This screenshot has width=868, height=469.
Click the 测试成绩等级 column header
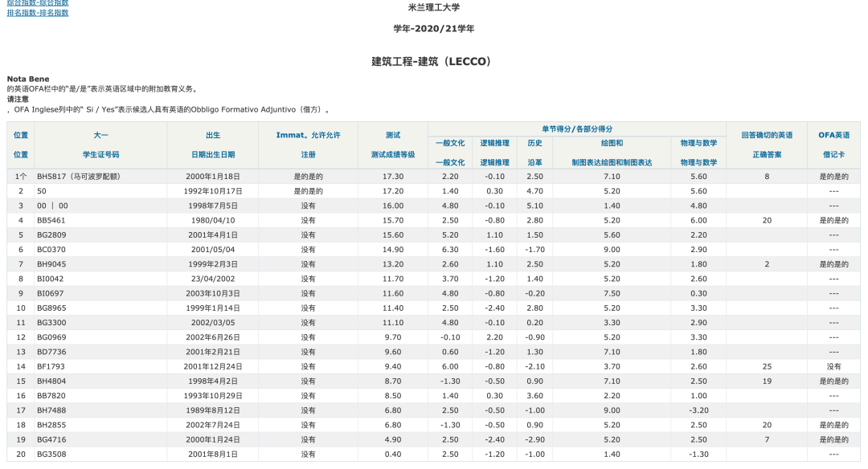(393, 155)
